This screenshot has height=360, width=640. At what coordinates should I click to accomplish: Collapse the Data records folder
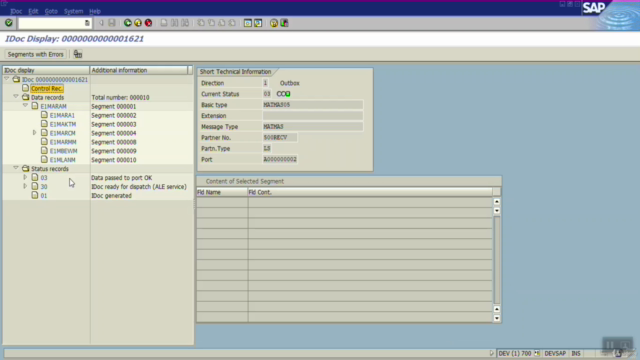(x=16, y=97)
